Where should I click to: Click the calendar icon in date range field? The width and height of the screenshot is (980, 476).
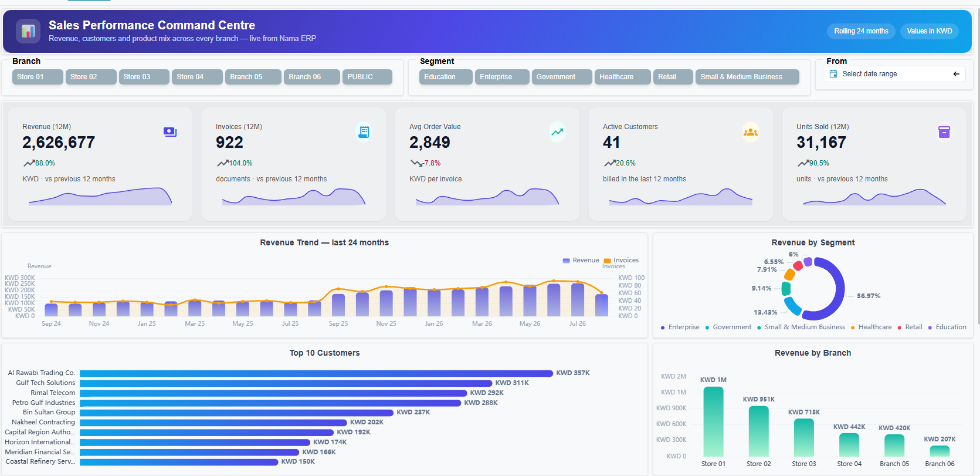[833, 74]
